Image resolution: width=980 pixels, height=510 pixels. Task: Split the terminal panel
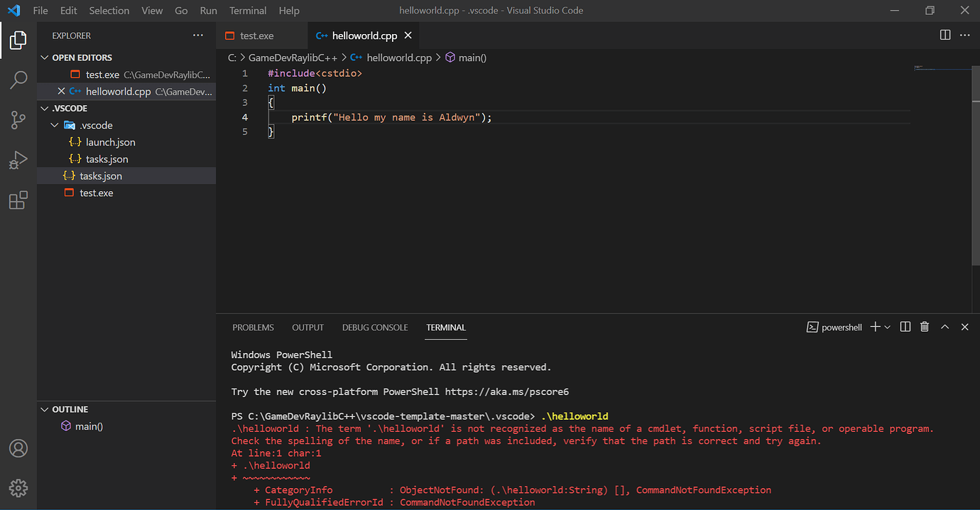(x=905, y=327)
